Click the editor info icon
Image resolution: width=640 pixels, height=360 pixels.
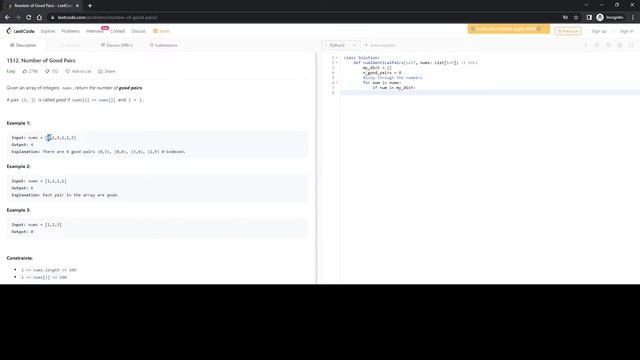[586, 45]
